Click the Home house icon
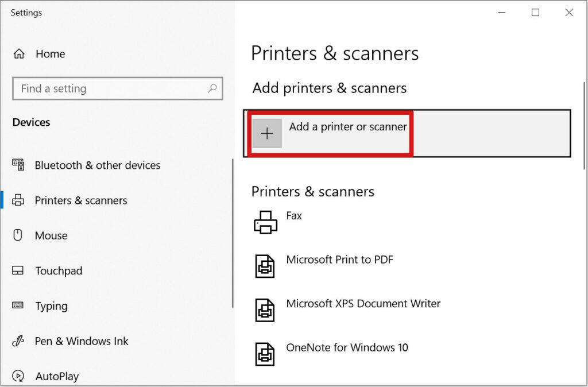This screenshot has width=588, height=387. 19,54
